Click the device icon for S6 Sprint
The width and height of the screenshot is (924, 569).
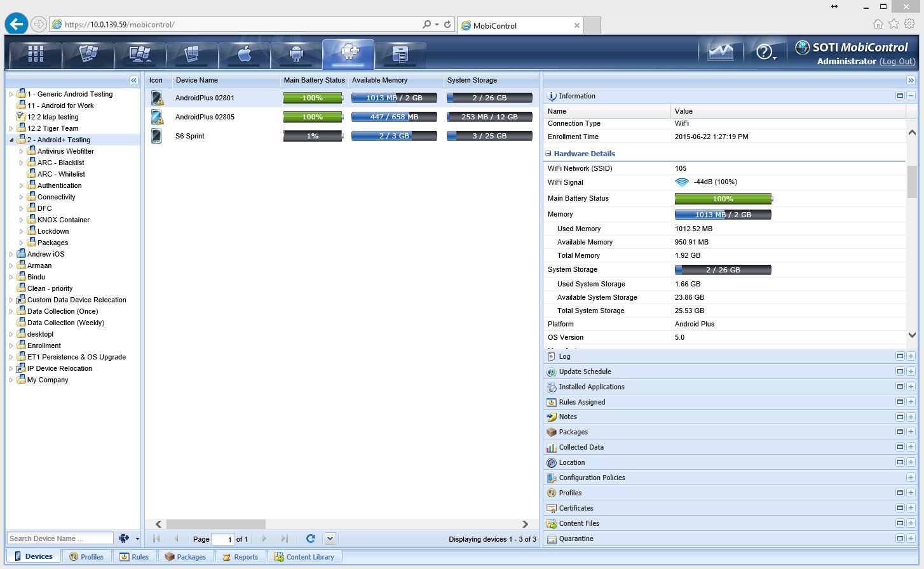[156, 136]
